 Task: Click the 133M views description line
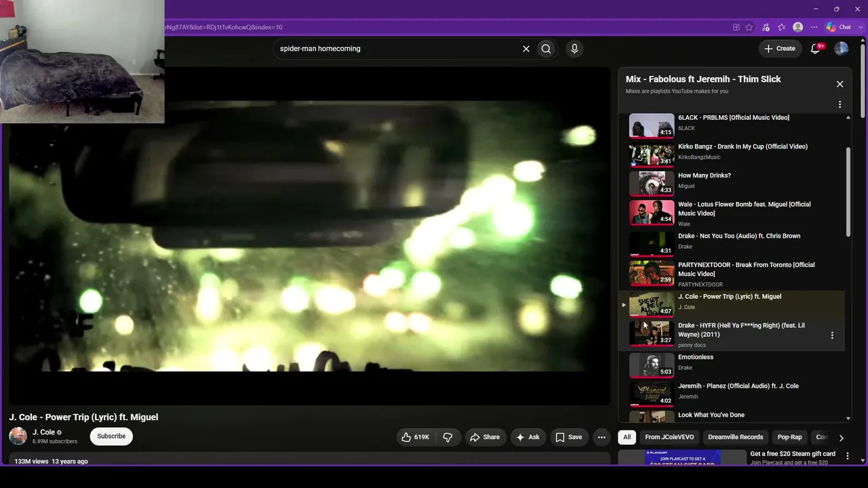[x=52, y=462]
